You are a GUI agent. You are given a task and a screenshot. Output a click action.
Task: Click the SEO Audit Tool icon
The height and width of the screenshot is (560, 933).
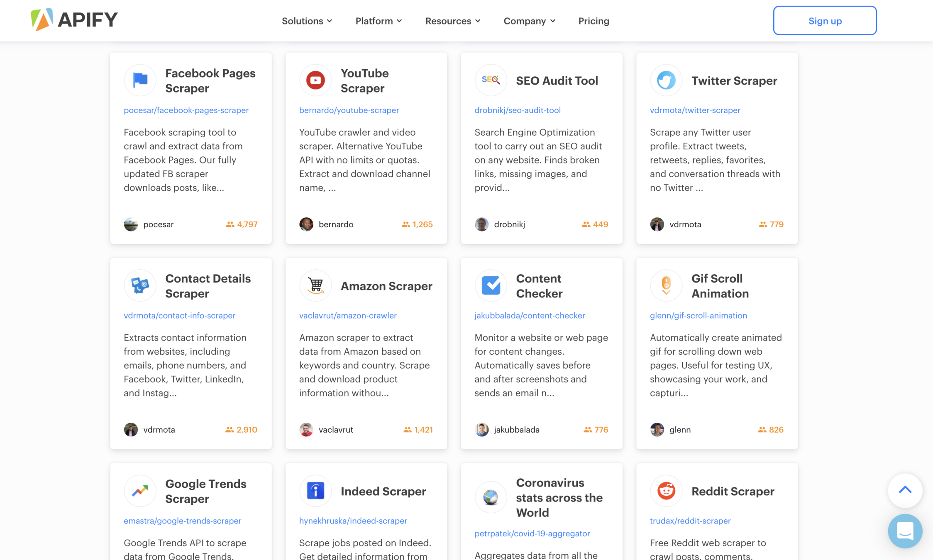click(x=491, y=80)
